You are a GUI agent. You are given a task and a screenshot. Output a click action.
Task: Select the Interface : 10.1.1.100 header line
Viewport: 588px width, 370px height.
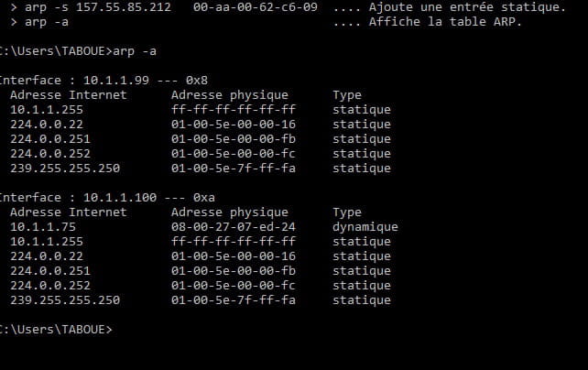[107, 198]
